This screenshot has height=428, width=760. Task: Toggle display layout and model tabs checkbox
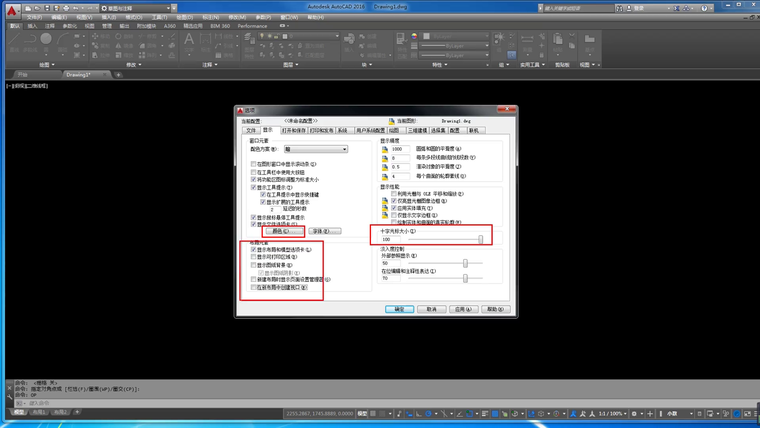coord(254,249)
